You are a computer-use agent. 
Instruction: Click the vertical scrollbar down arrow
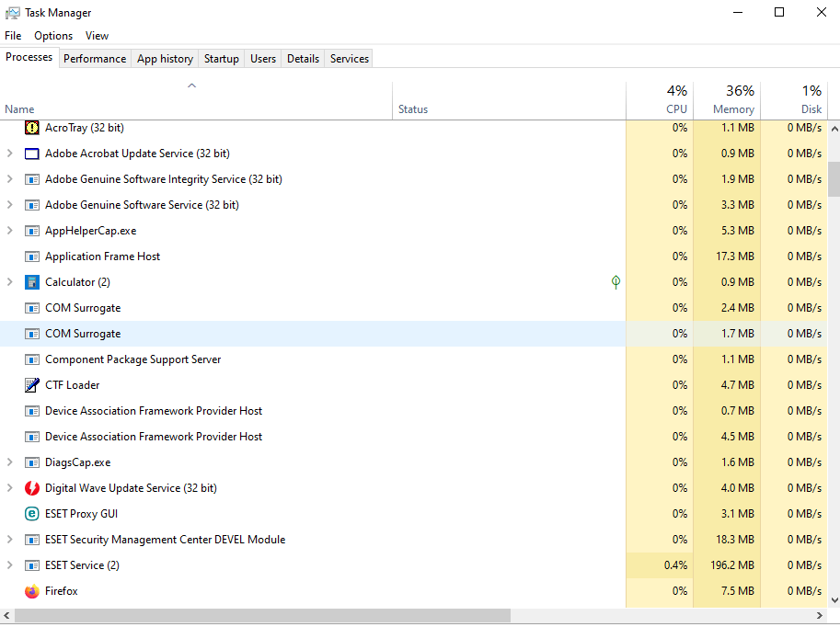click(834, 600)
